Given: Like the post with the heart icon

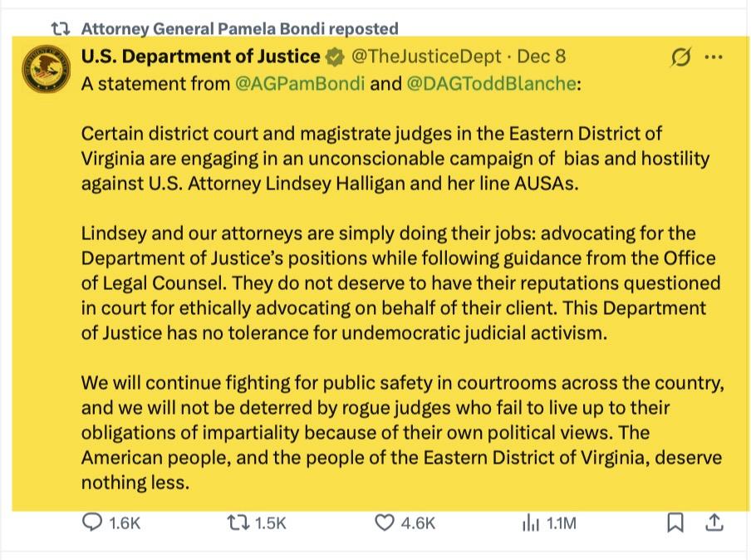Looking at the screenshot, I should tap(384, 523).
